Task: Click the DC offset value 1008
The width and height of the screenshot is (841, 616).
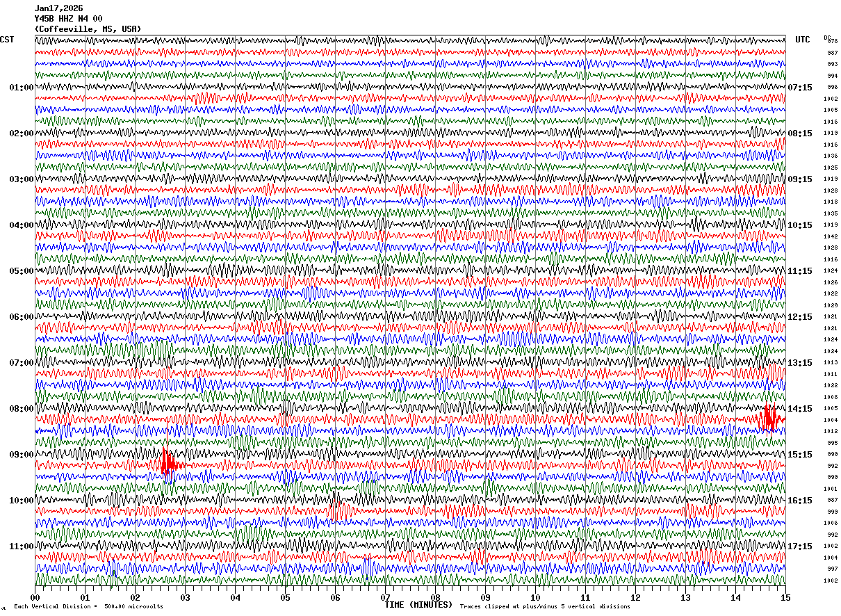Action: coord(831,397)
